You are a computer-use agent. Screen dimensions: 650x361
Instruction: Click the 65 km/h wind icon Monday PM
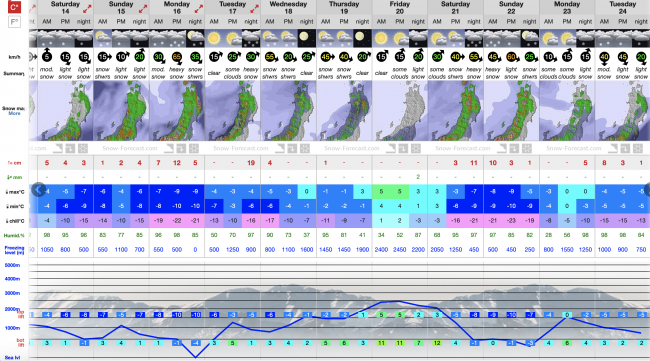pos(177,57)
